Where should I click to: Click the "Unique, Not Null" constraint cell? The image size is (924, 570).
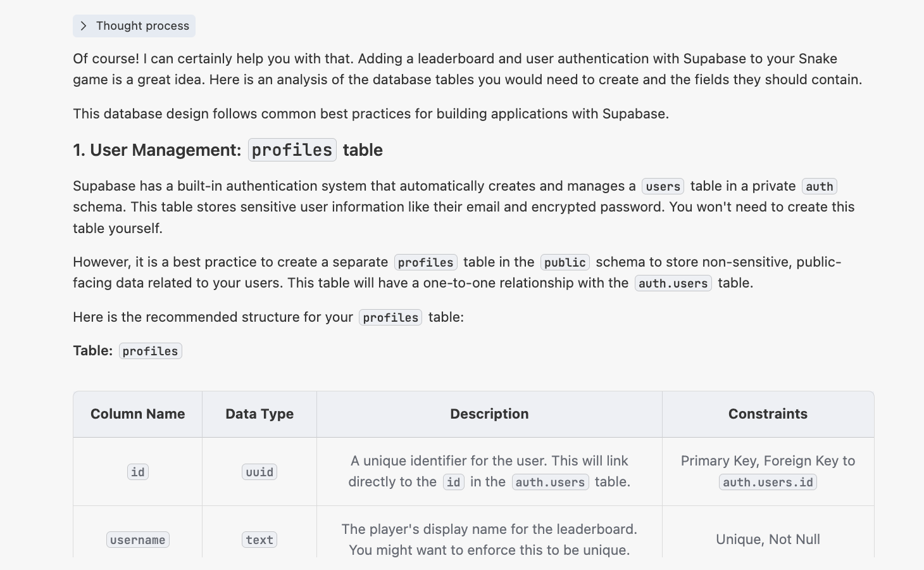coord(768,540)
